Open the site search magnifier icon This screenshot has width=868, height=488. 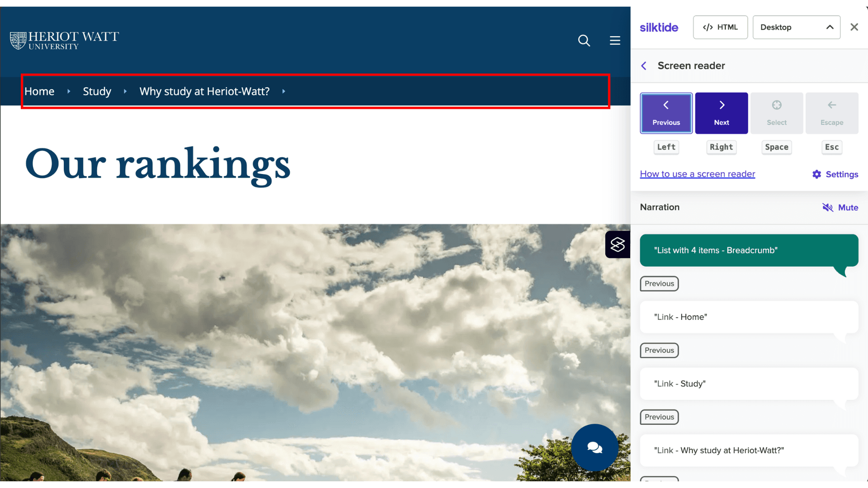click(x=584, y=41)
